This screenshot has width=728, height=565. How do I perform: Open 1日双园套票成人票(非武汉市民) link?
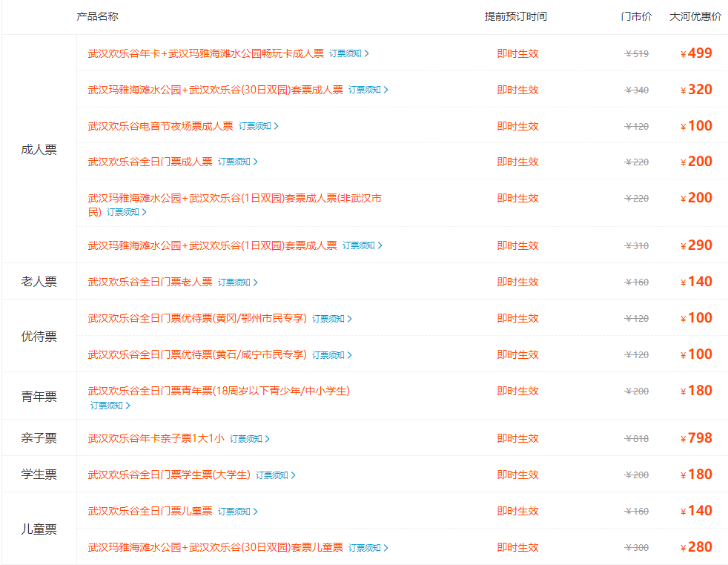click(234, 205)
